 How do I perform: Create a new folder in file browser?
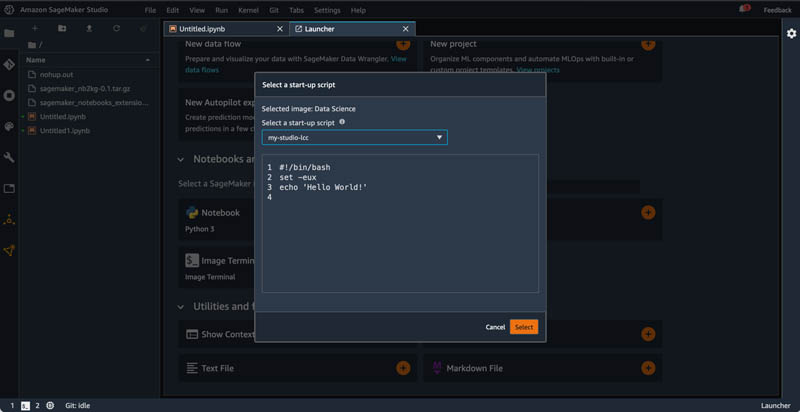click(x=62, y=29)
